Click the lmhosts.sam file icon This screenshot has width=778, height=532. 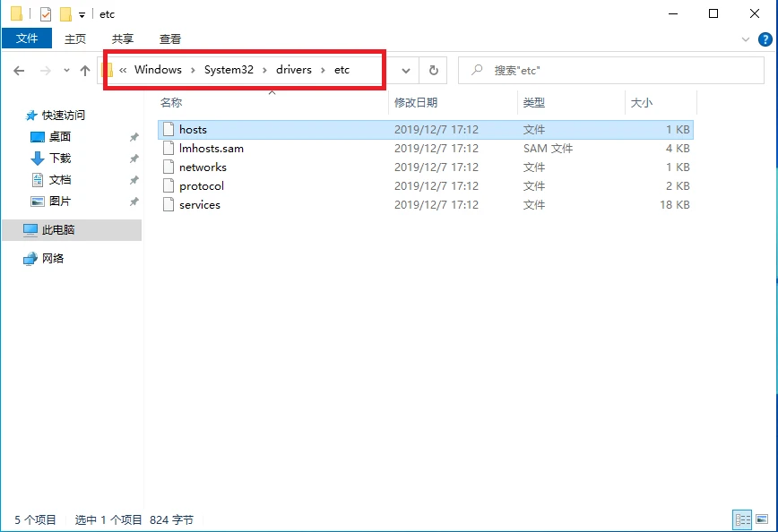[169, 148]
